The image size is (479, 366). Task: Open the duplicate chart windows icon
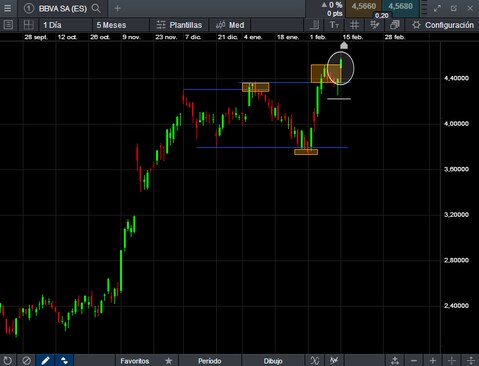pos(395,25)
